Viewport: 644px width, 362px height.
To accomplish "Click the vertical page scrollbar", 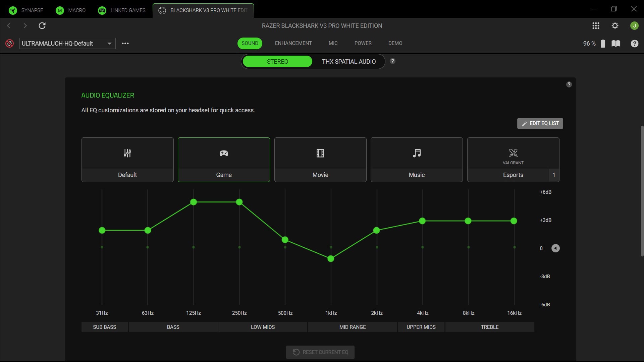I will click(642, 191).
